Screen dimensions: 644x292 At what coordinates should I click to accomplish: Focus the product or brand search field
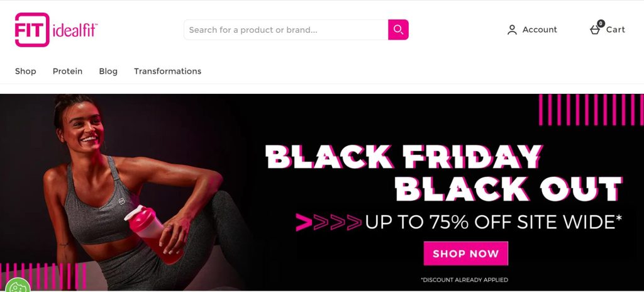coord(286,30)
